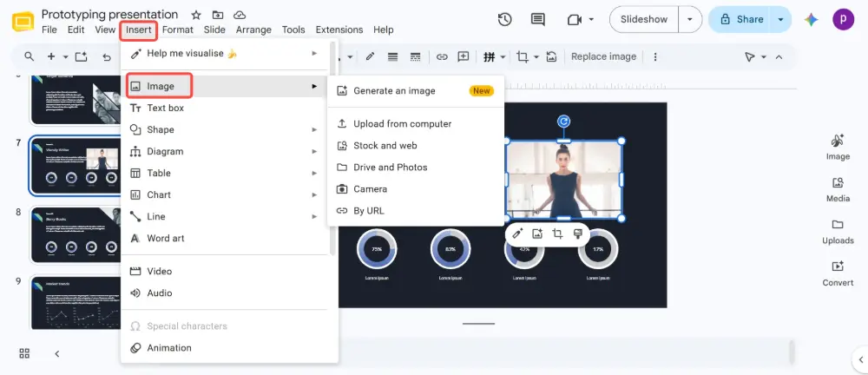Click the Share button
The width and height of the screenshot is (868, 375).
741,19
